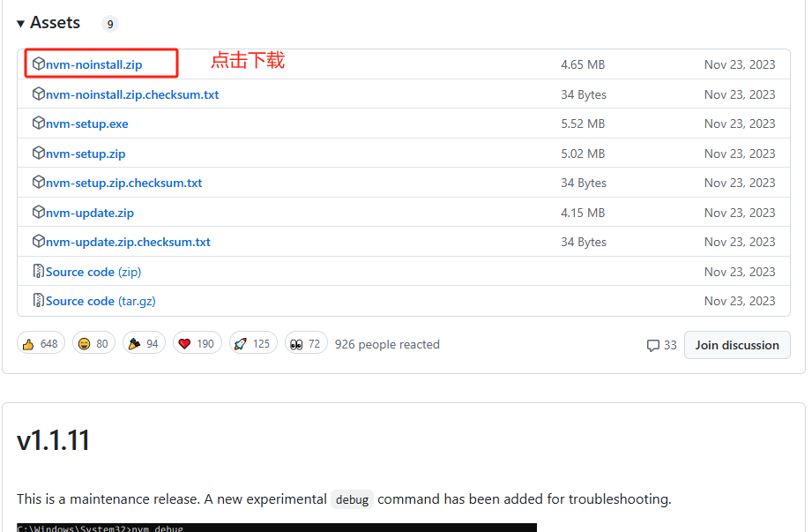Add laugh reaction with 80
The image size is (812, 532).
pyautogui.click(x=93, y=343)
